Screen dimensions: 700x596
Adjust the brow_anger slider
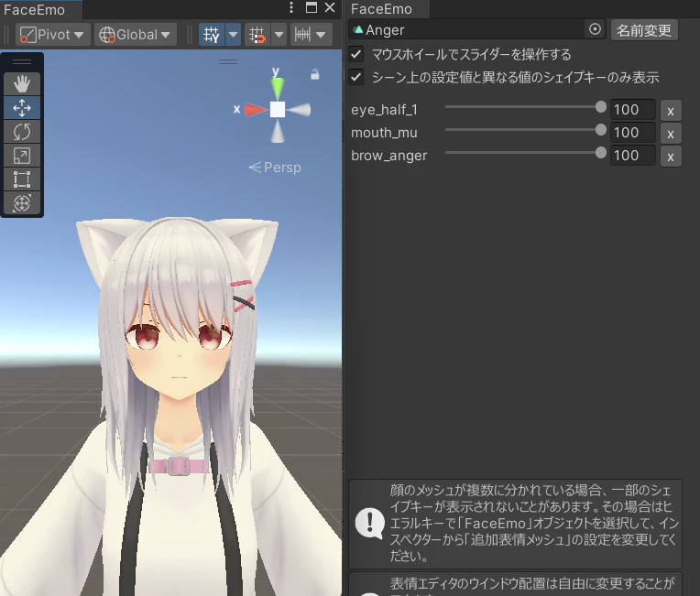pos(525,153)
